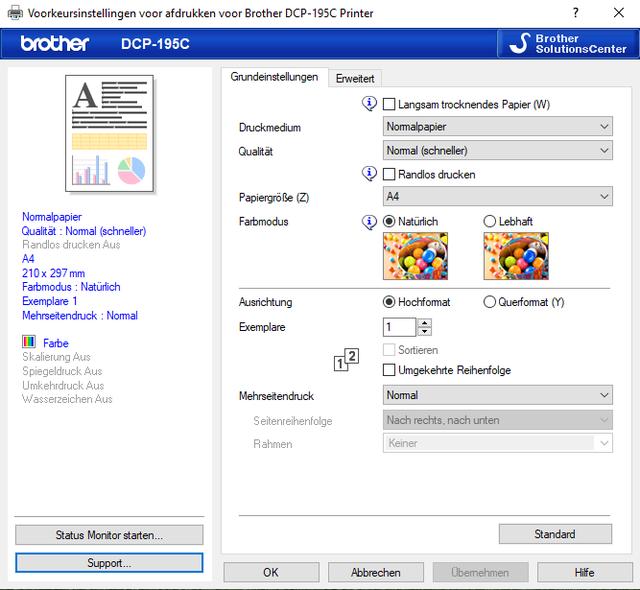Image resolution: width=640 pixels, height=590 pixels.
Task: Click the title bar help question mark
Action: [x=575, y=12]
